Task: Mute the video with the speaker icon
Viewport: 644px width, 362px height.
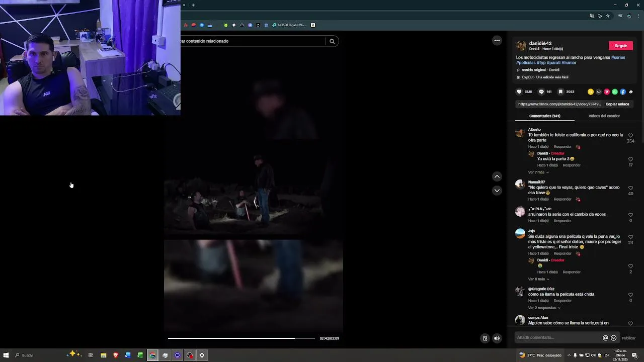Action: tap(497, 338)
